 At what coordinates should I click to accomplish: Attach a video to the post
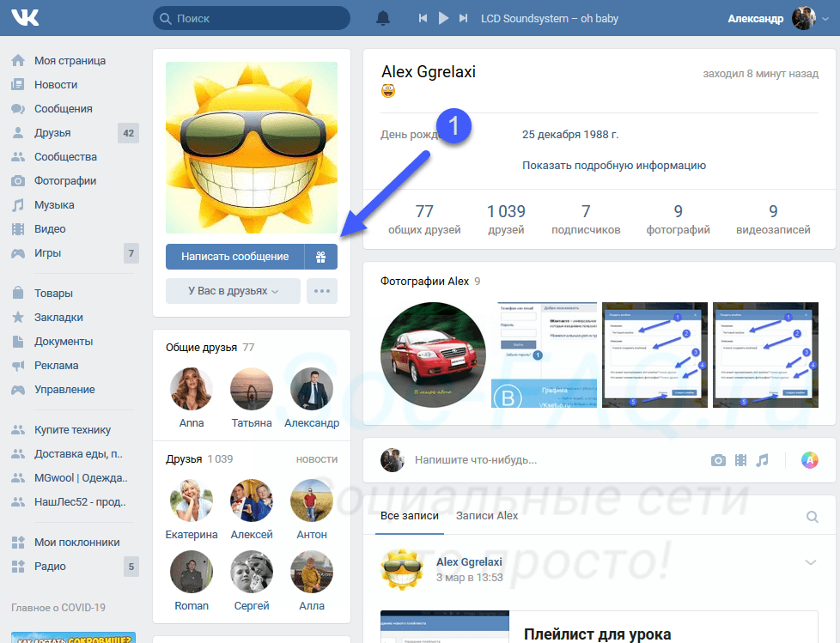point(740,460)
